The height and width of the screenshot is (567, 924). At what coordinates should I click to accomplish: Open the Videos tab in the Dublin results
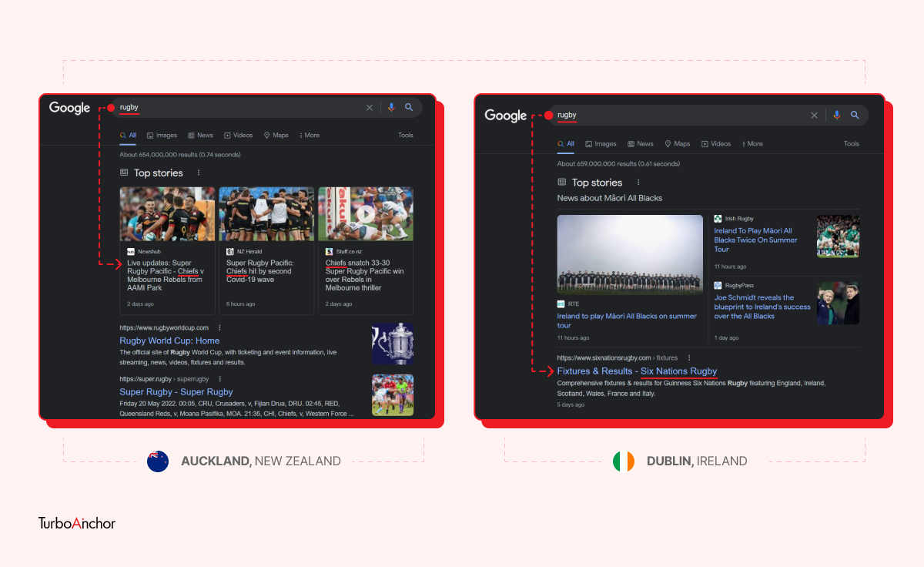[716, 144]
